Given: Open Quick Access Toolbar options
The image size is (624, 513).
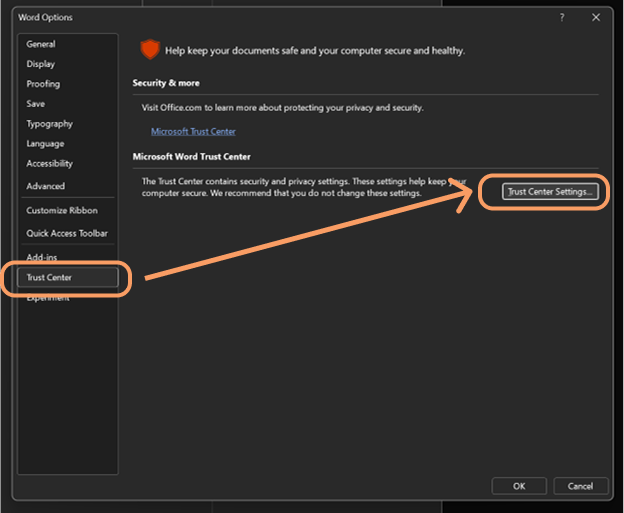Looking at the screenshot, I should click(x=67, y=233).
